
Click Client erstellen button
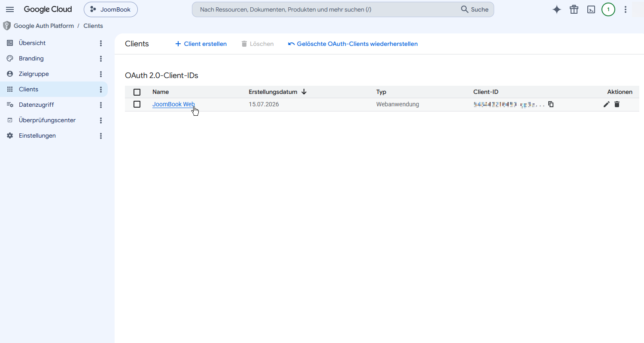click(201, 44)
